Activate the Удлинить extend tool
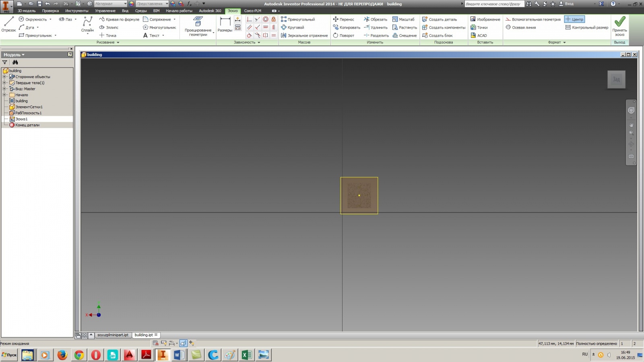The height and width of the screenshot is (362, 644). pos(376,27)
